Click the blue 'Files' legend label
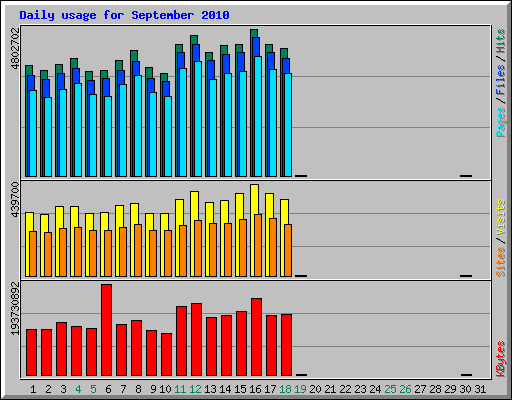Image resolution: width=512 pixels, height=400 pixels. pyautogui.click(x=500, y=80)
